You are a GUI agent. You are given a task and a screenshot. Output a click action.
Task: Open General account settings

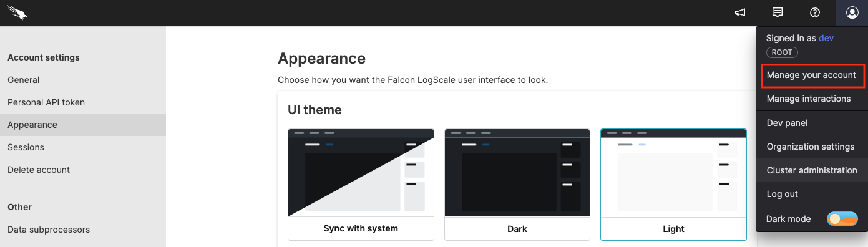click(83, 80)
